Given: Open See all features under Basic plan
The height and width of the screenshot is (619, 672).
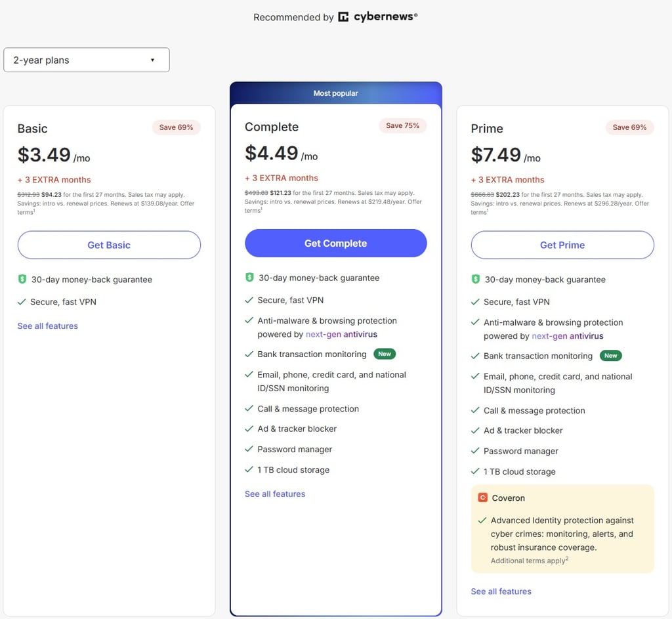Looking at the screenshot, I should coord(47,326).
